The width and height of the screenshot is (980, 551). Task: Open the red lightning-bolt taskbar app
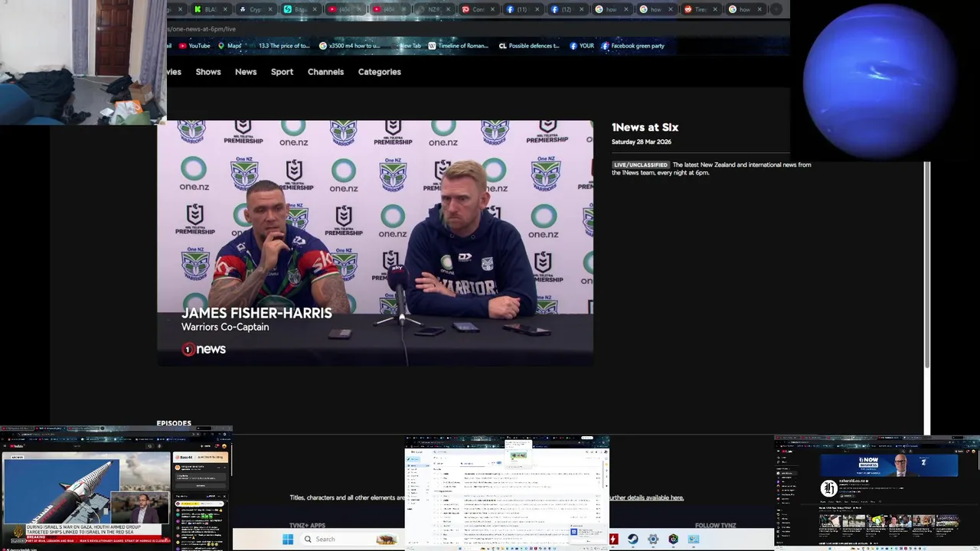[613, 540]
